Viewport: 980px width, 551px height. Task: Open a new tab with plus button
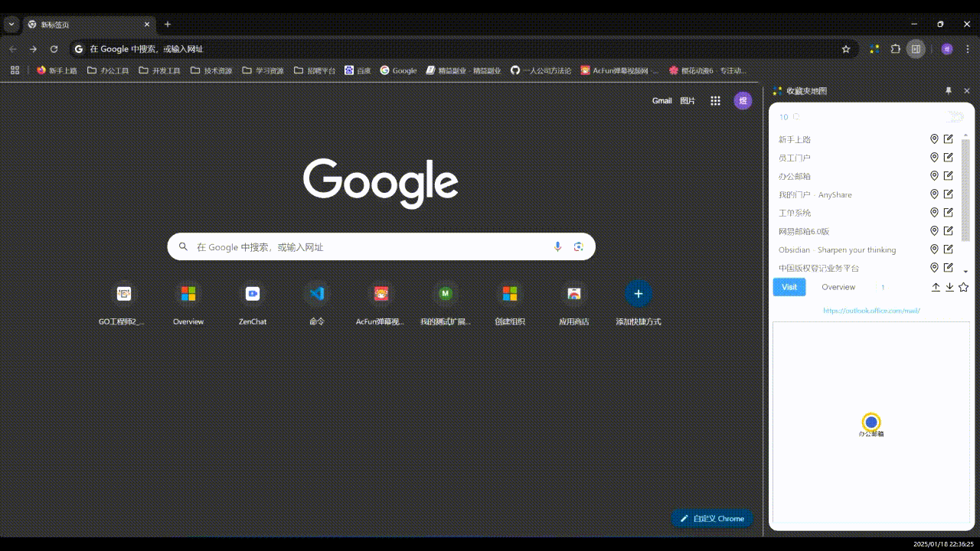168,24
